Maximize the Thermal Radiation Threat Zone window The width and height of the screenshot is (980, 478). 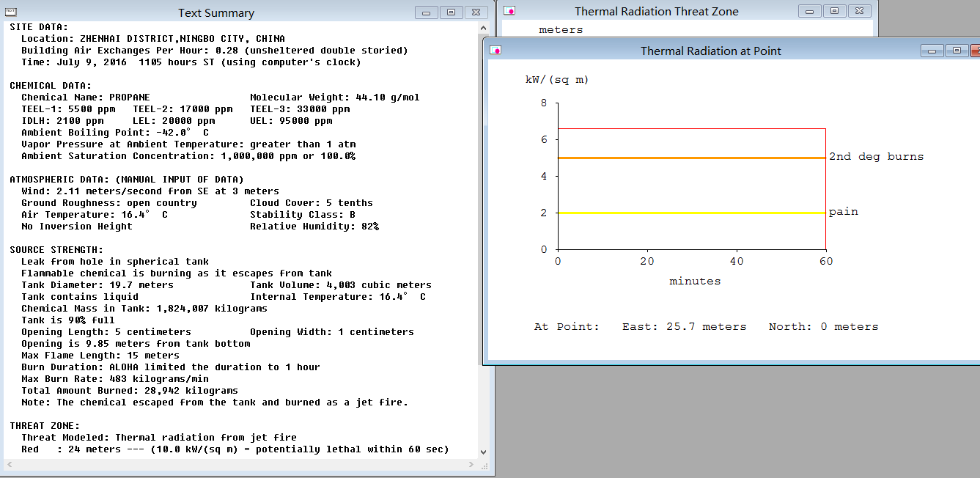coord(834,11)
